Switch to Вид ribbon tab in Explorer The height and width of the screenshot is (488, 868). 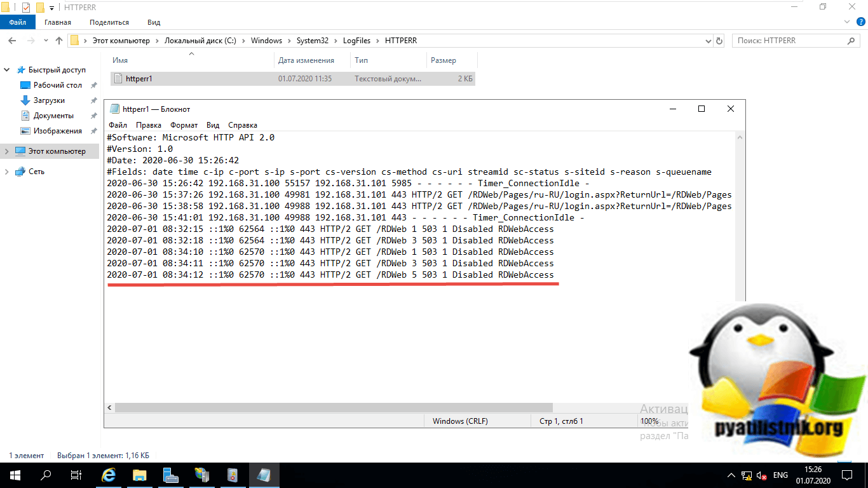[154, 22]
